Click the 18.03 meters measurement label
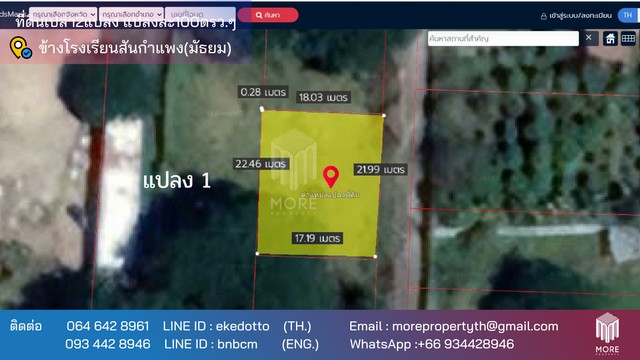Viewport: 640px width, 360px height. [x=323, y=97]
